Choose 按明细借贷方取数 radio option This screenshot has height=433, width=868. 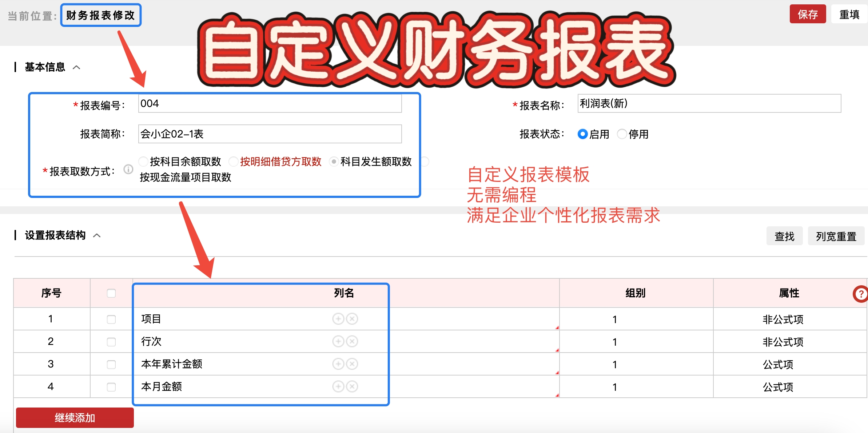(x=234, y=161)
